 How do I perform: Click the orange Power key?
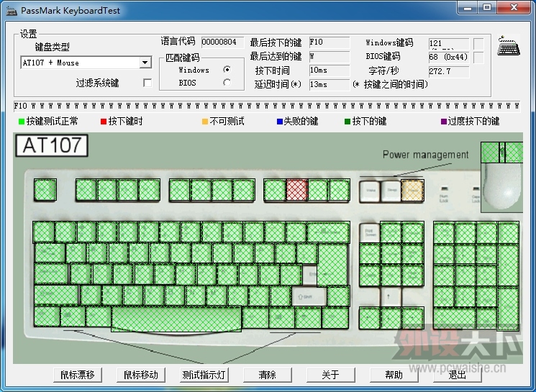click(412, 191)
